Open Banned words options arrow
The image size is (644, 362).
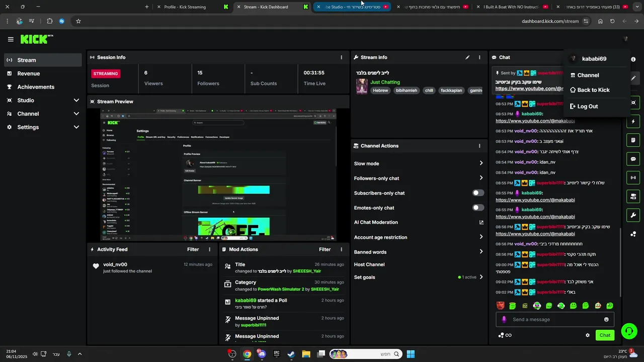pyautogui.click(x=481, y=252)
